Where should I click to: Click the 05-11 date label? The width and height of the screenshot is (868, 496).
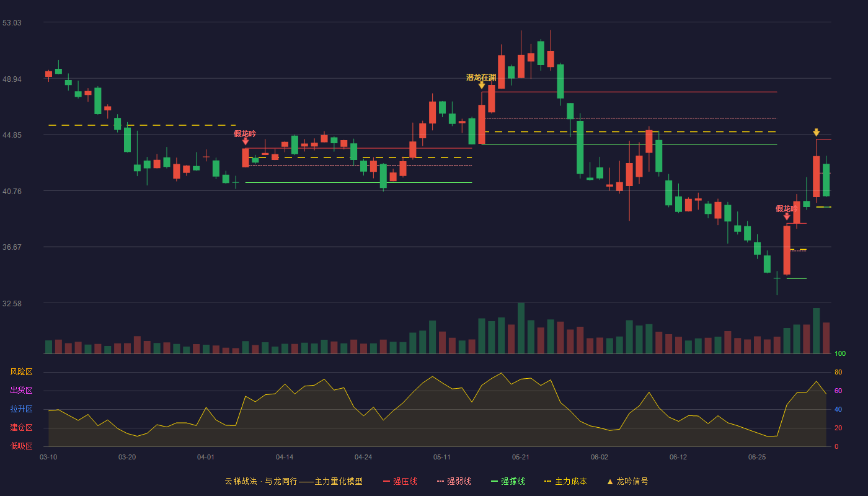click(442, 457)
